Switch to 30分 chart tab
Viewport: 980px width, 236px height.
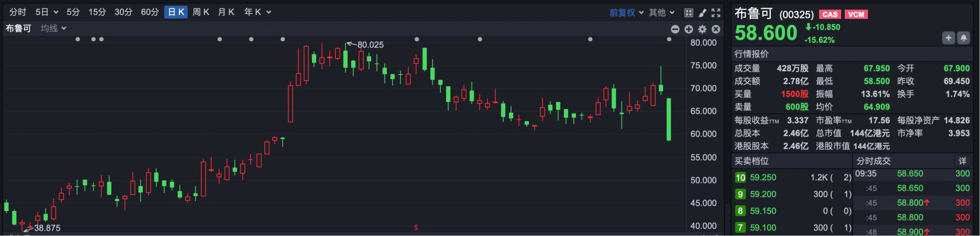(123, 12)
